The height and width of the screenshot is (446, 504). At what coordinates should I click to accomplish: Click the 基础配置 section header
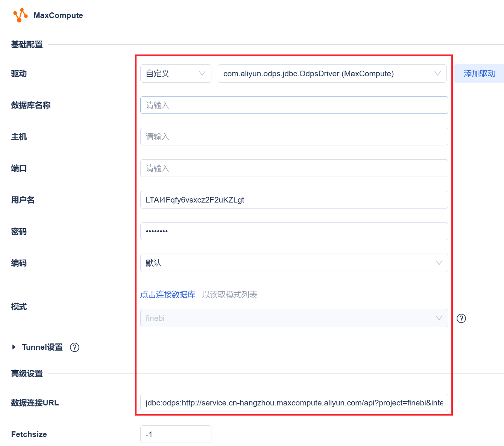coord(26,44)
